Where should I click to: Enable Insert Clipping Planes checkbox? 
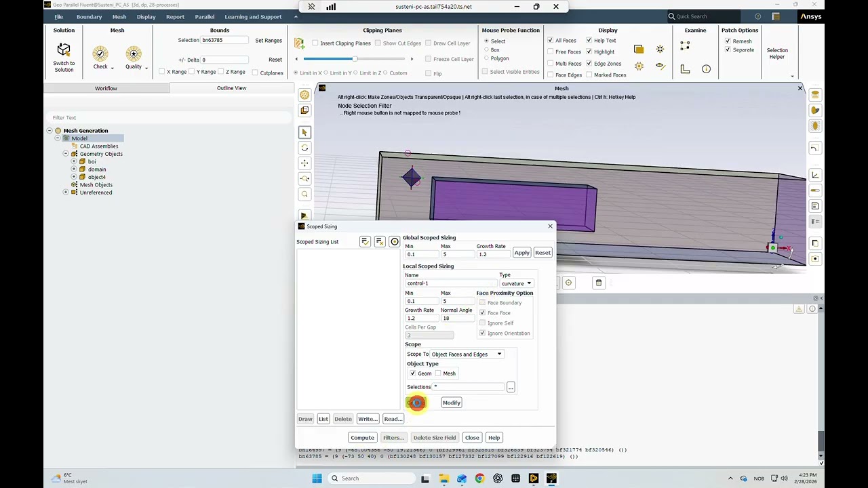(x=315, y=43)
